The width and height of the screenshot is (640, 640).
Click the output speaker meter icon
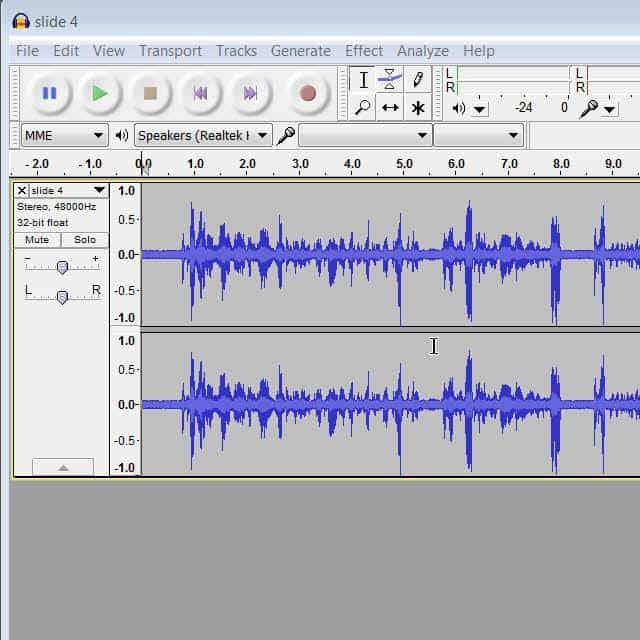pyautogui.click(x=459, y=108)
